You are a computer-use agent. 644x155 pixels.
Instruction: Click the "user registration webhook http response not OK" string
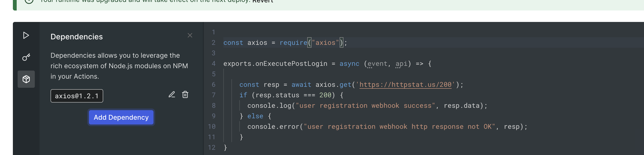399,126
